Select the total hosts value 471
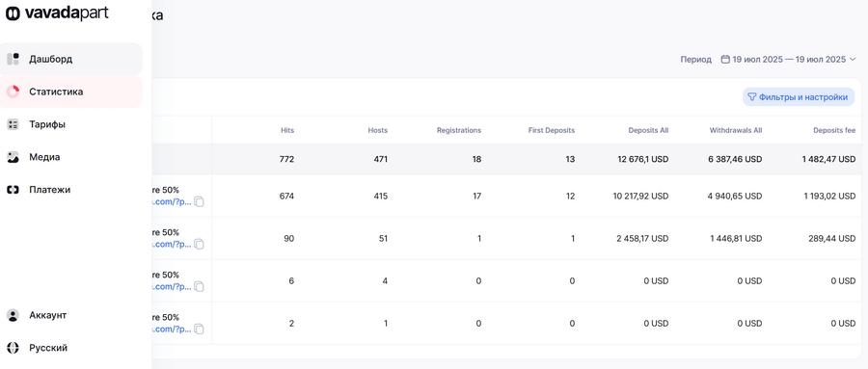 pos(380,159)
